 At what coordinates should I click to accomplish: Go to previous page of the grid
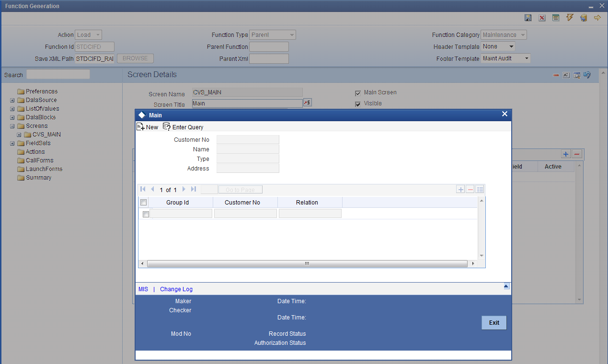tap(153, 190)
